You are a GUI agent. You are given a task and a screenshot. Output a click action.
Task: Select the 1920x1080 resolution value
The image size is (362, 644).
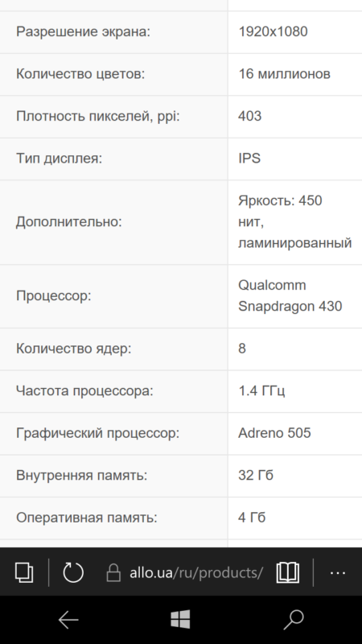pyautogui.click(x=273, y=31)
